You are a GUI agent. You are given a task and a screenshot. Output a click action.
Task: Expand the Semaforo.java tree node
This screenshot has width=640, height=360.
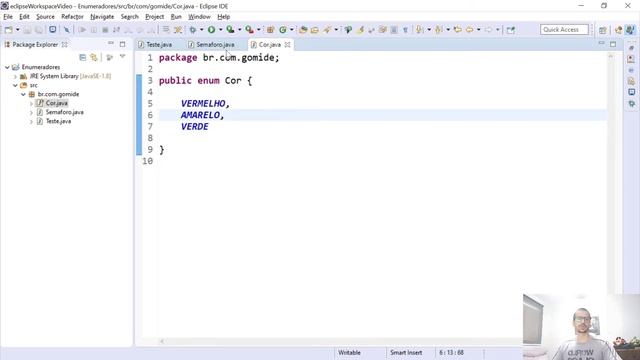point(31,112)
